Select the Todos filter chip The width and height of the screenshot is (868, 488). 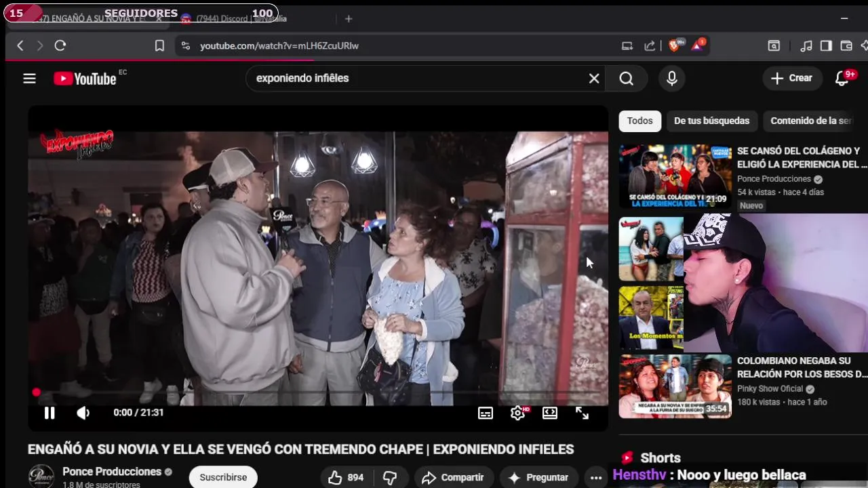click(x=639, y=121)
